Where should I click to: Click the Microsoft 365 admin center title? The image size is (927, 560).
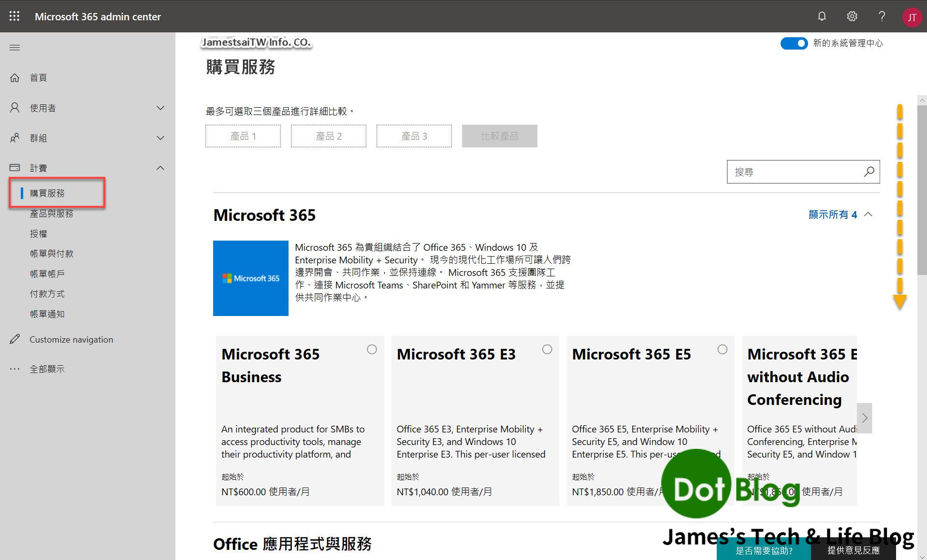98,16
